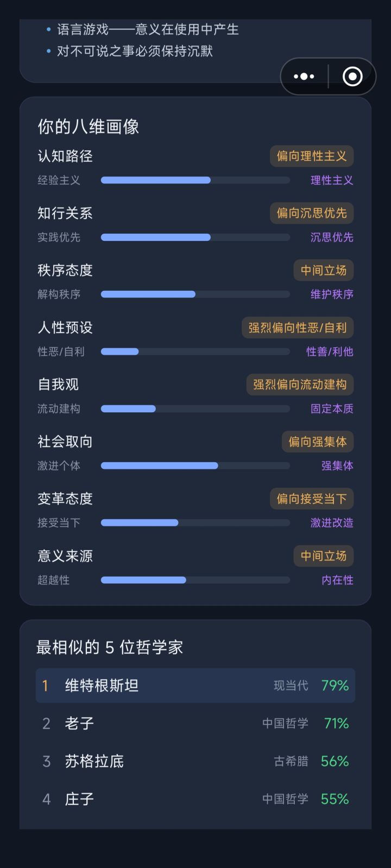Viewport: 391px width, 868px height.
Task: Select the 强烈偏向性恶/自利 tag
Action: tap(298, 328)
